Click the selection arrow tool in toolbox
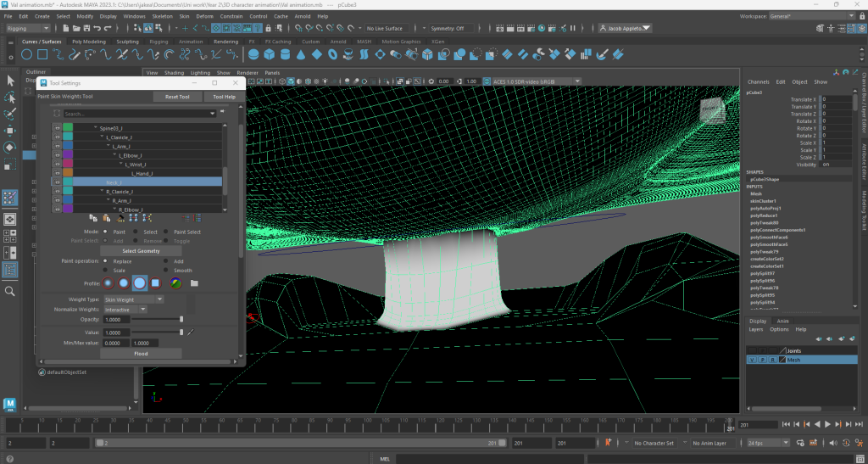868x464 pixels. point(11,81)
